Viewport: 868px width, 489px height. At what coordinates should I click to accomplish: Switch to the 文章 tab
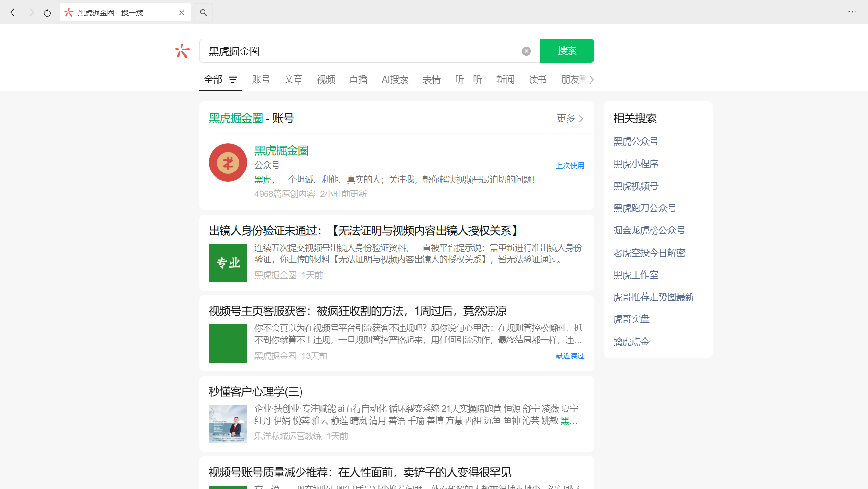(293, 79)
